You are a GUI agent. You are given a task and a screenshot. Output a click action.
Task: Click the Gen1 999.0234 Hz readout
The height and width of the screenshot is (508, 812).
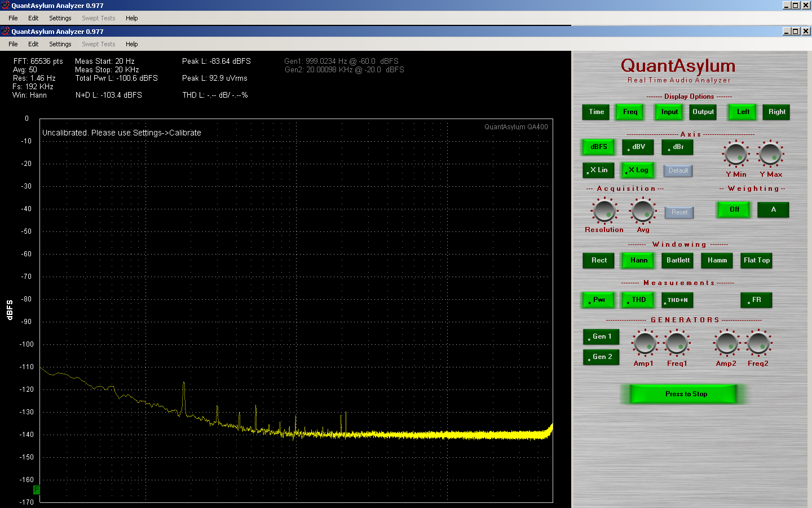point(341,61)
